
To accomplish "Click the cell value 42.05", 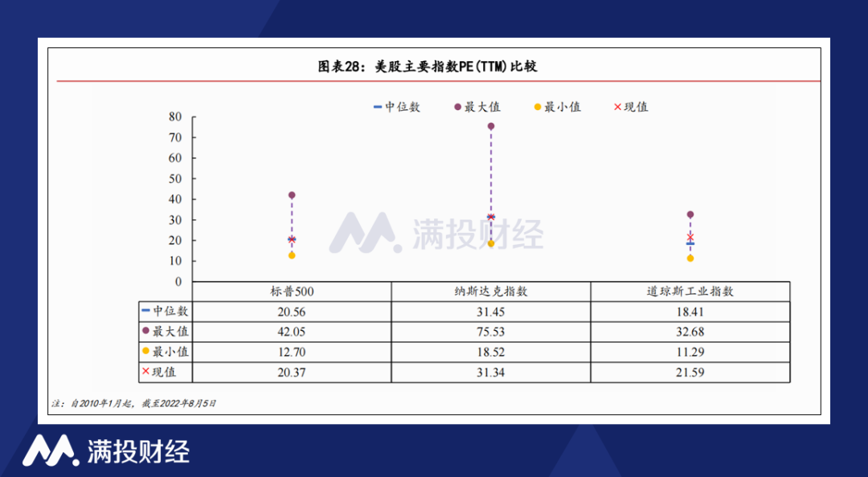I will tap(292, 332).
